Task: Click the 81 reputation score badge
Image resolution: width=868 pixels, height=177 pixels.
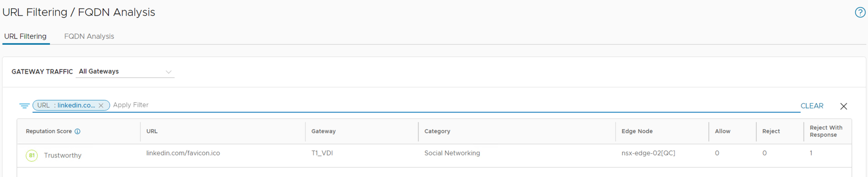Action: pos(32,155)
